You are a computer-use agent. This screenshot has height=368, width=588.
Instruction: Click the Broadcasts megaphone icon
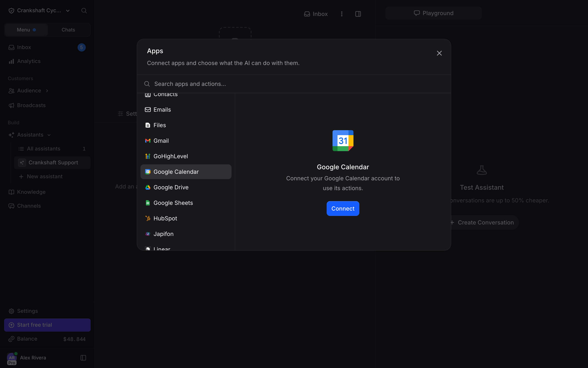[11, 105]
